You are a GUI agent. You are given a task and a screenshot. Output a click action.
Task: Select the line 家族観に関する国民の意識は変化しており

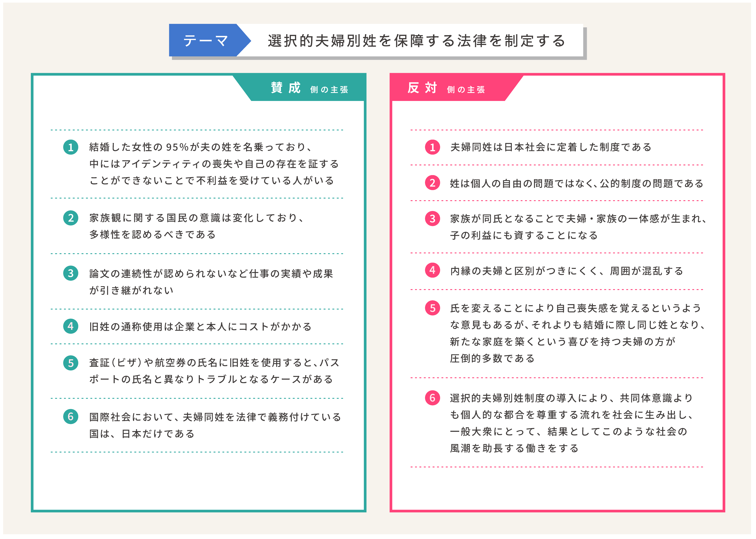tap(196, 218)
